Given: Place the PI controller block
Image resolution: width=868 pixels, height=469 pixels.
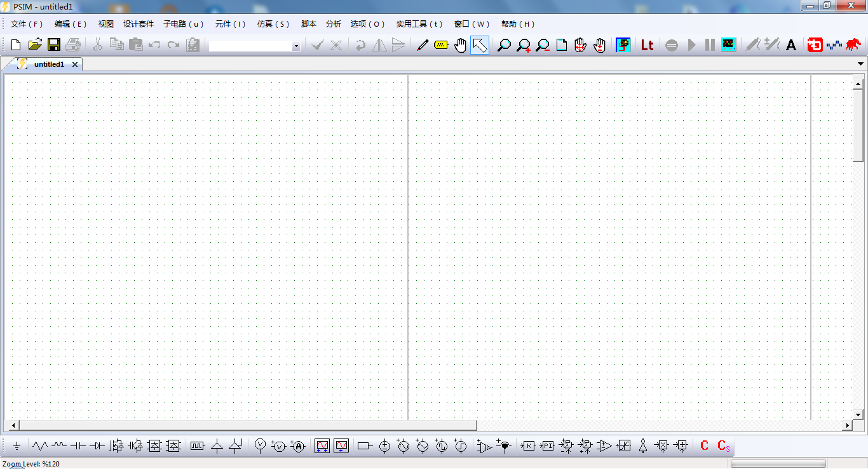Looking at the screenshot, I should point(547,446).
